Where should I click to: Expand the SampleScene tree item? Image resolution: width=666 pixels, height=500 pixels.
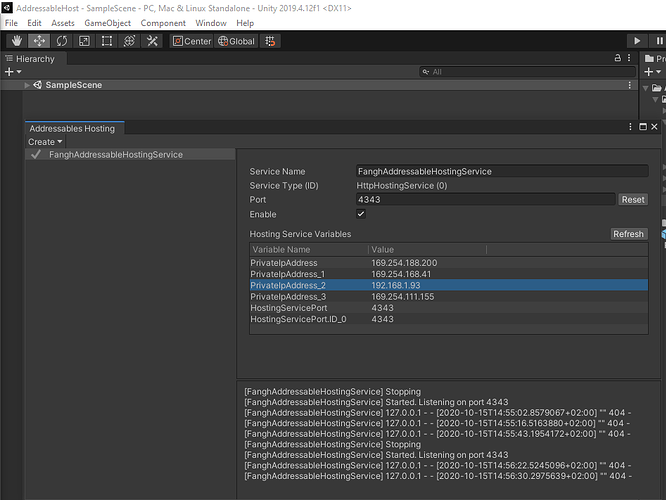pos(27,85)
